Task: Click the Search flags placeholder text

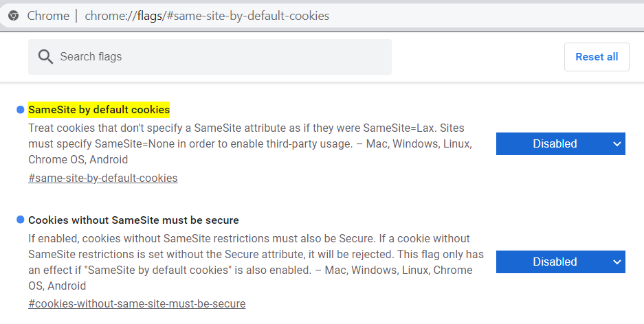Action: (x=91, y=57)
